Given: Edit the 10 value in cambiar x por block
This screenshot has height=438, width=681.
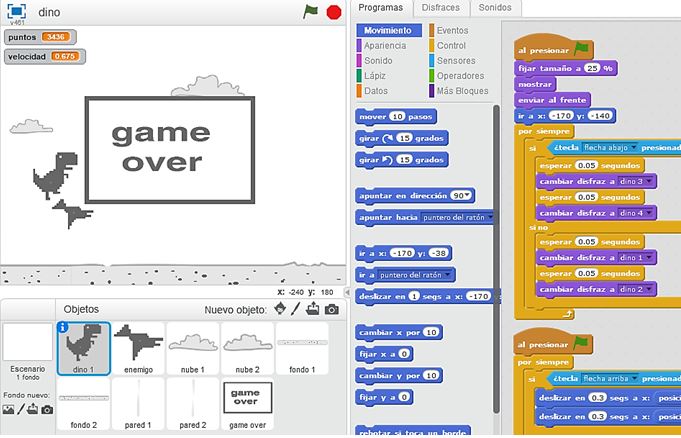Looking at the screenshot, I should pos(430,332).
